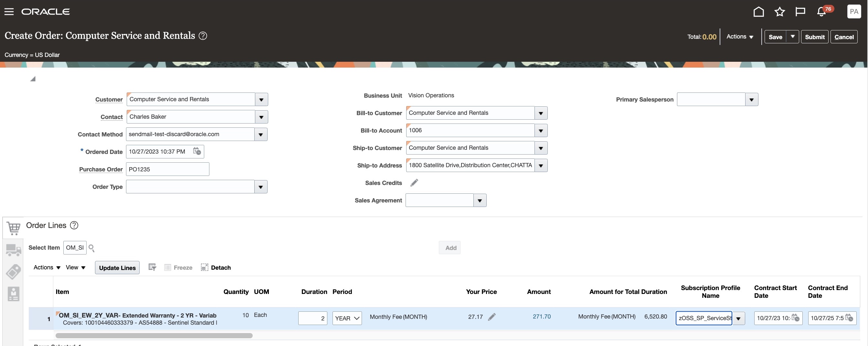Open the 271.70 amount link

[x=542, y=317]
